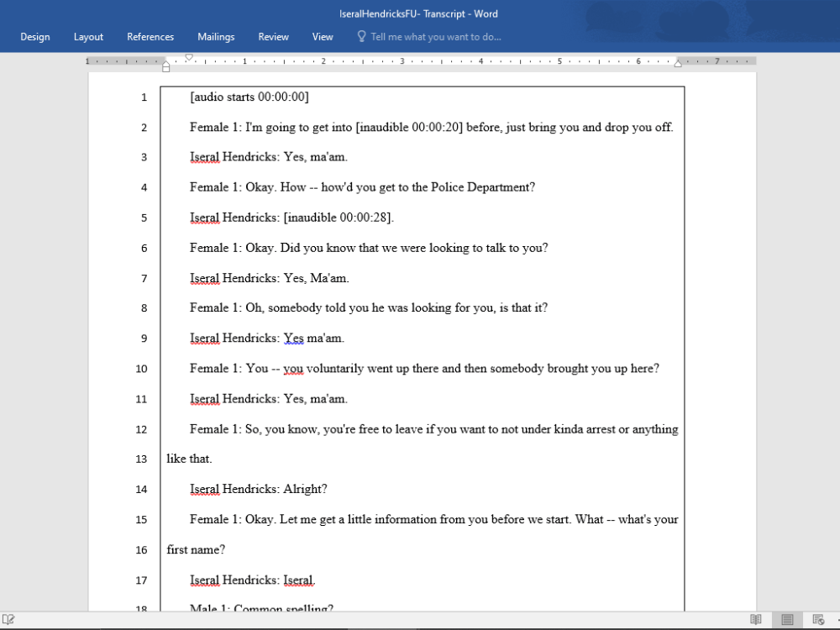This screenshot has height=630, width=840.
Task: Click the '[audio starts 00:00:00]' line
Action: (x=249, y=97)
